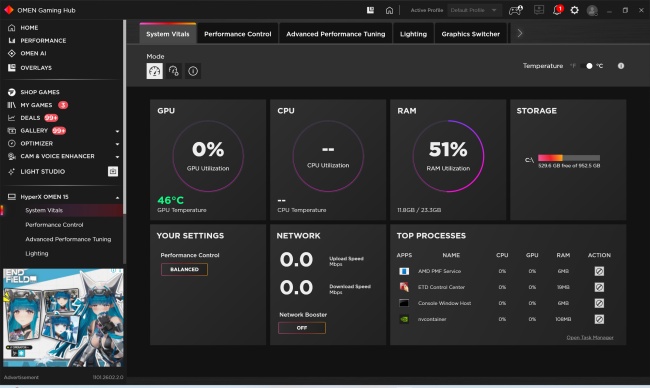Show more tabs with right chevron
Viewport: 650px width, 388px height.
[x=519, y=34]
